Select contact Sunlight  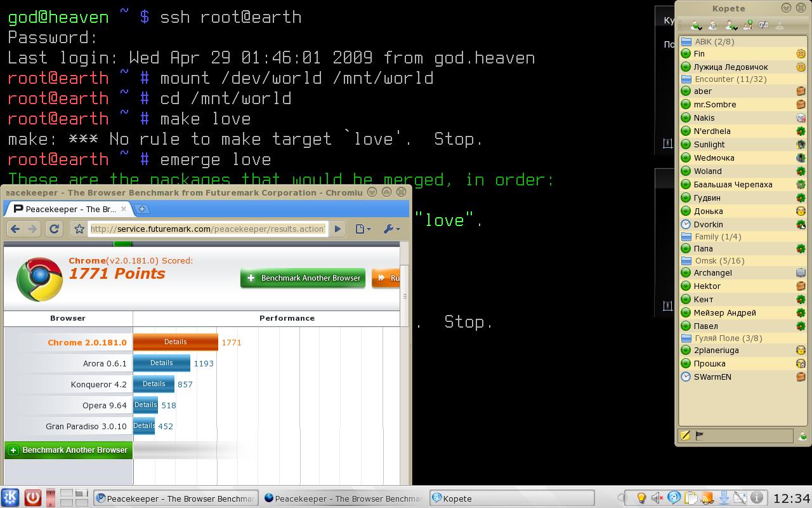tap(743, 144)
